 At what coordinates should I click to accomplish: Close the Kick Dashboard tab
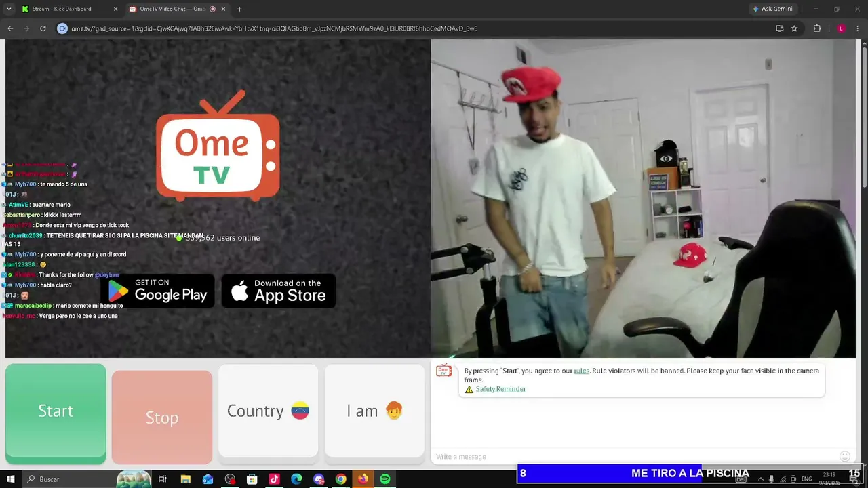[x=115, y=9]
